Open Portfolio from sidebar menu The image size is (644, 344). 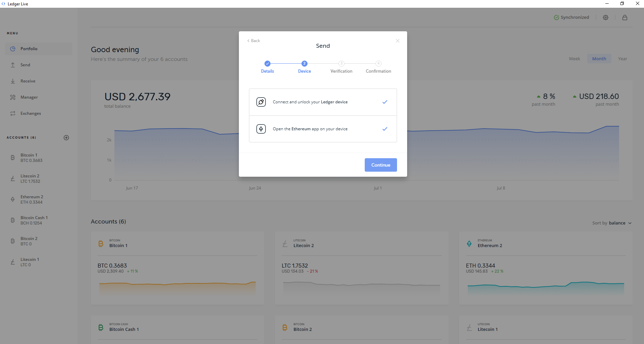tap(39, 49)
